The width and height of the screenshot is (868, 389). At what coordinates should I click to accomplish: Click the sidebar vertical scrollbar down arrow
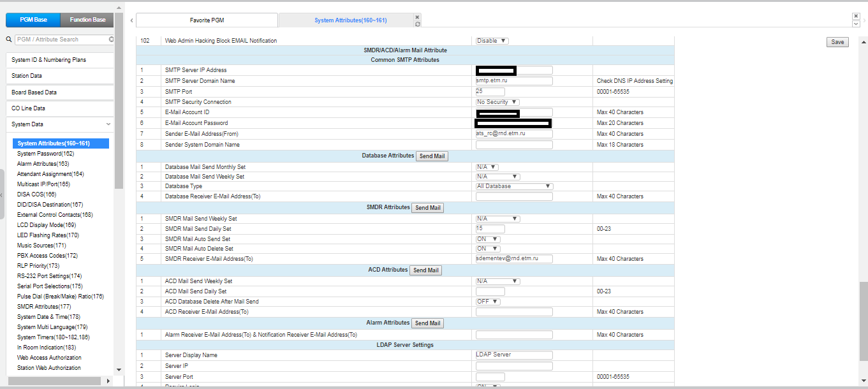point(119,370)
